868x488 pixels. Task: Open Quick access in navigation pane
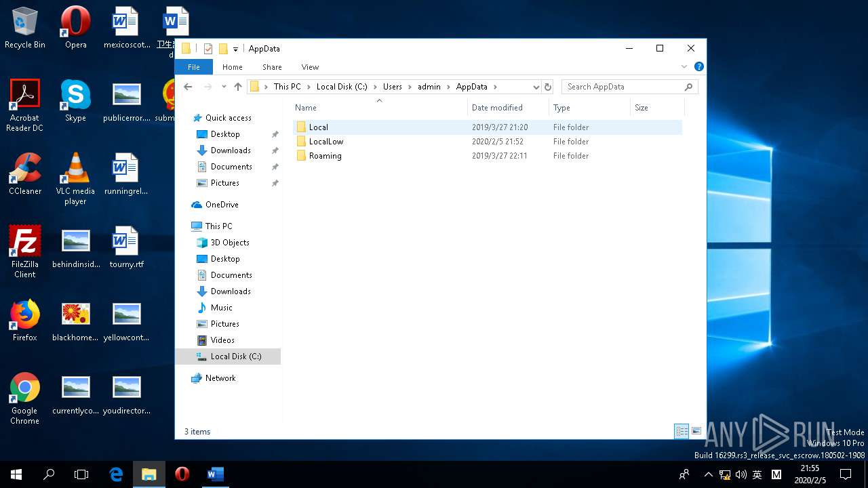point(228,118)
